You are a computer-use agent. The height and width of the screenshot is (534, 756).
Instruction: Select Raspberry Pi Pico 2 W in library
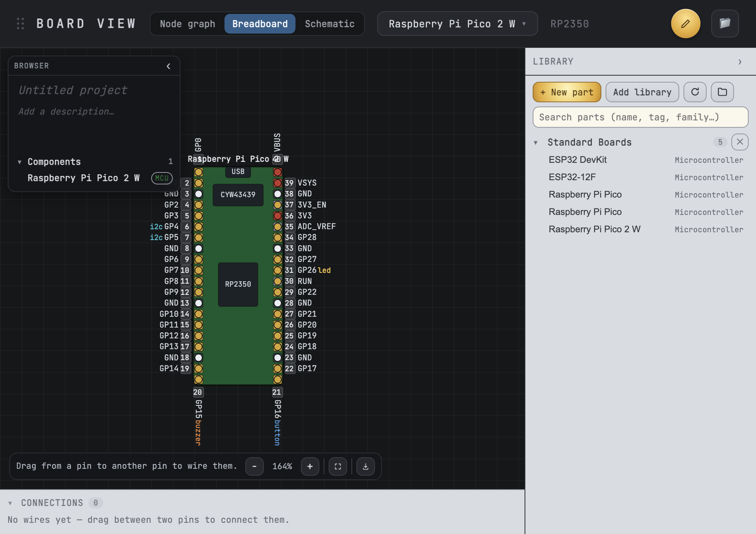(640, 229)
